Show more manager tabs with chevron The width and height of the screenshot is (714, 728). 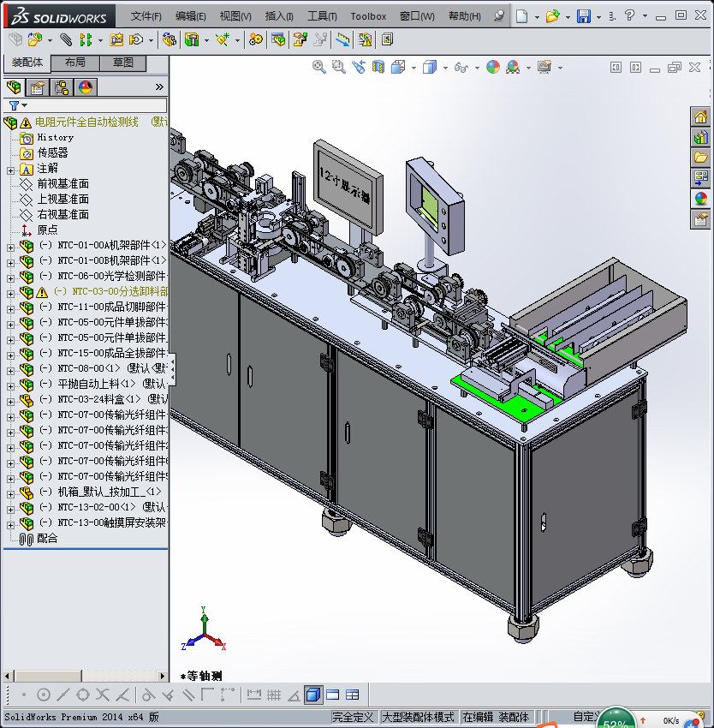click(159, 87)
